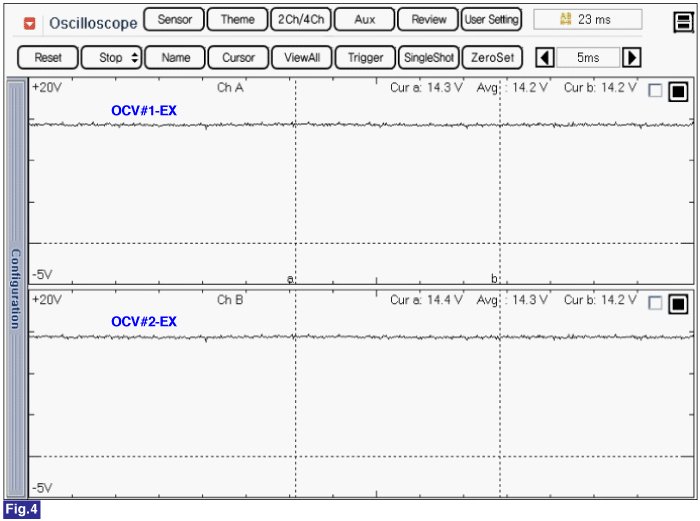Decrease time base with left arrow
Viewport: 700px width, 521px height.
[x=545, y=58]
